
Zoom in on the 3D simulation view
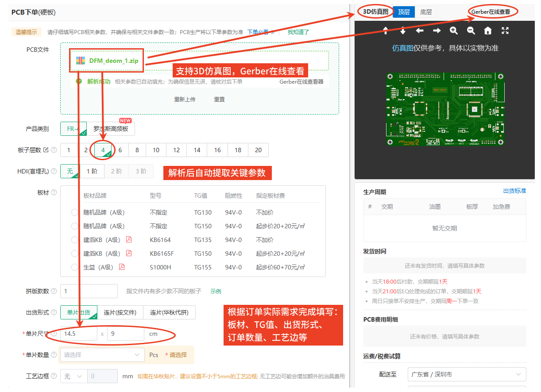(454, 31)
